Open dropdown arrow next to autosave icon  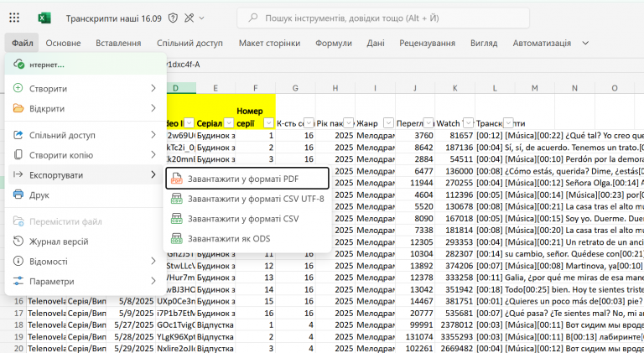[x=201, y=18]
